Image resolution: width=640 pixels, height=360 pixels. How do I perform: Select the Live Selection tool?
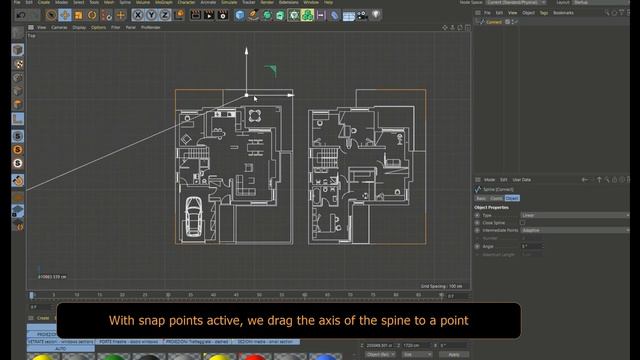pos(51,15)
